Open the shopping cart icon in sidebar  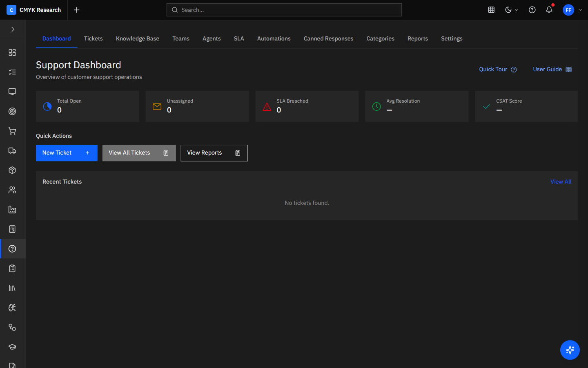pyautogui.click(x=12, y=131)
